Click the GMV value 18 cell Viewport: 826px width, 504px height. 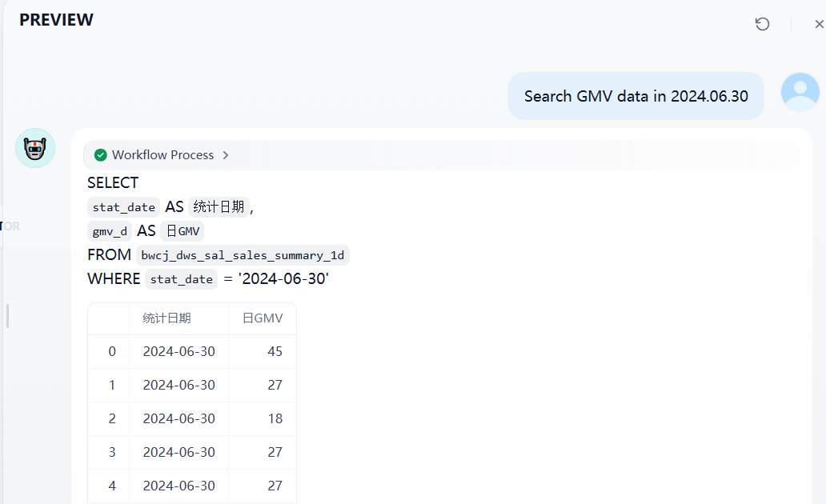(275, 418)
